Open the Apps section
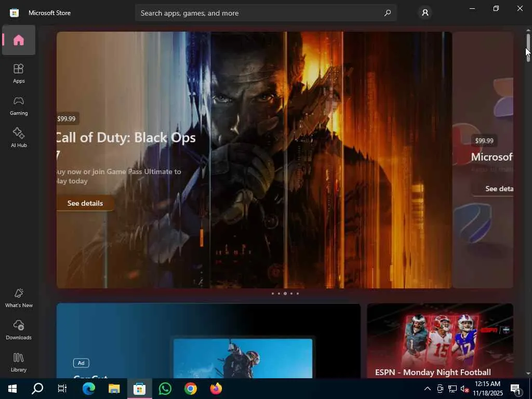The width and height of the screenshot is (532, 399). pos(19,73)
